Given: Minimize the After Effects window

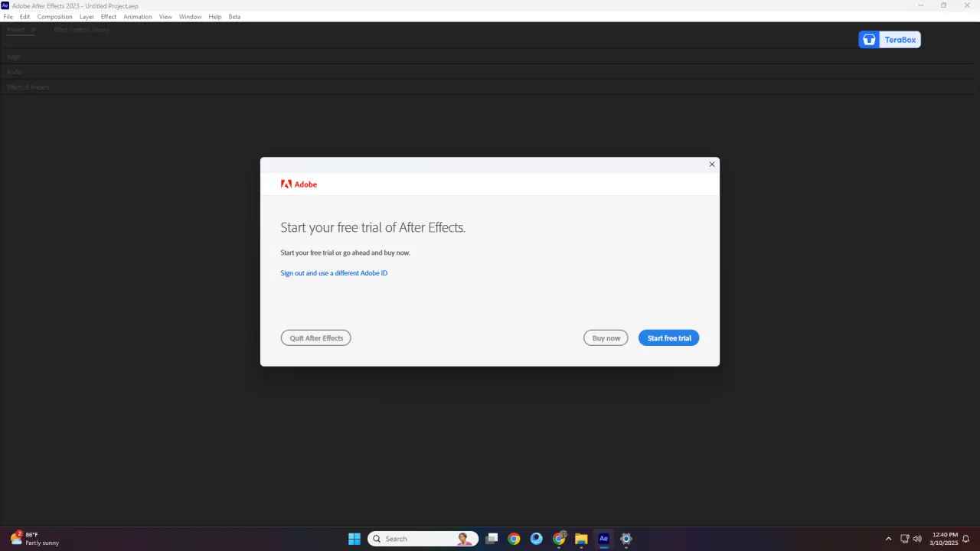Looking at the screenshot, I should [920, 5].
